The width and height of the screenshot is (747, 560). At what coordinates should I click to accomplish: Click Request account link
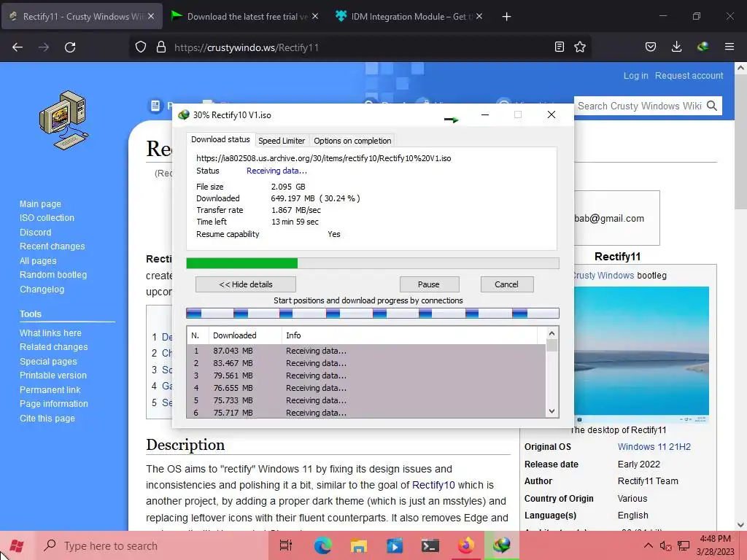coord(689,76)
